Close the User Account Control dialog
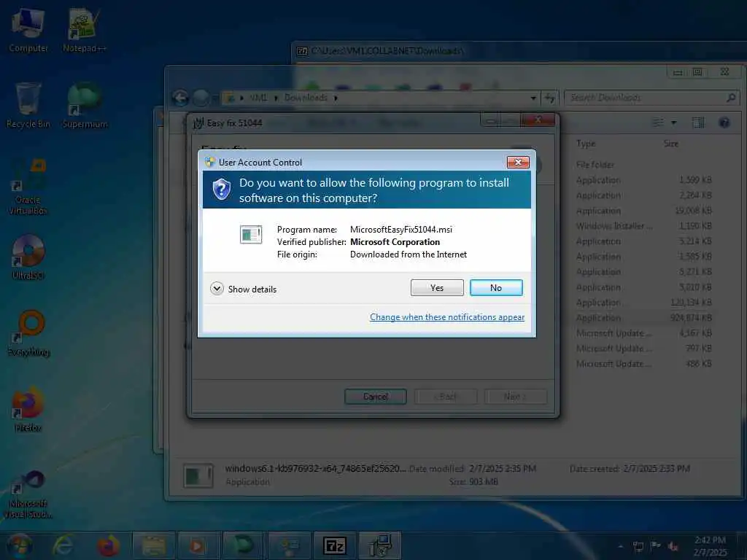 (518, 163)
